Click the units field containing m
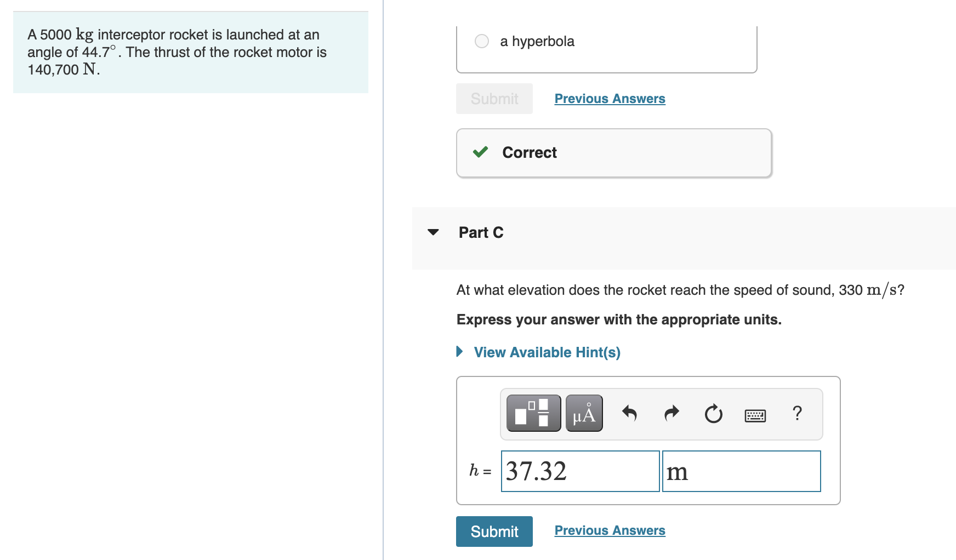This screenshot has height=560, width=956. coord(742,471)
